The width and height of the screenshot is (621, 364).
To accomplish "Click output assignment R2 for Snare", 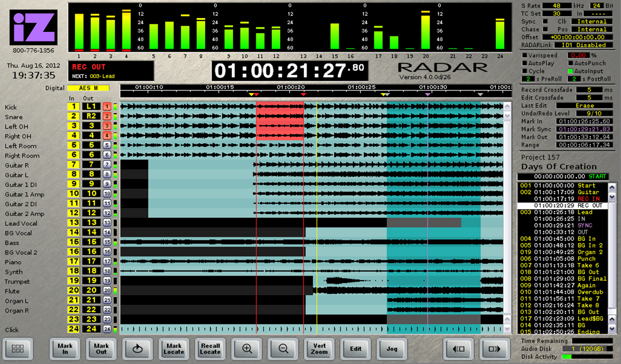I will pyautogui.click(x=91, y=116).
